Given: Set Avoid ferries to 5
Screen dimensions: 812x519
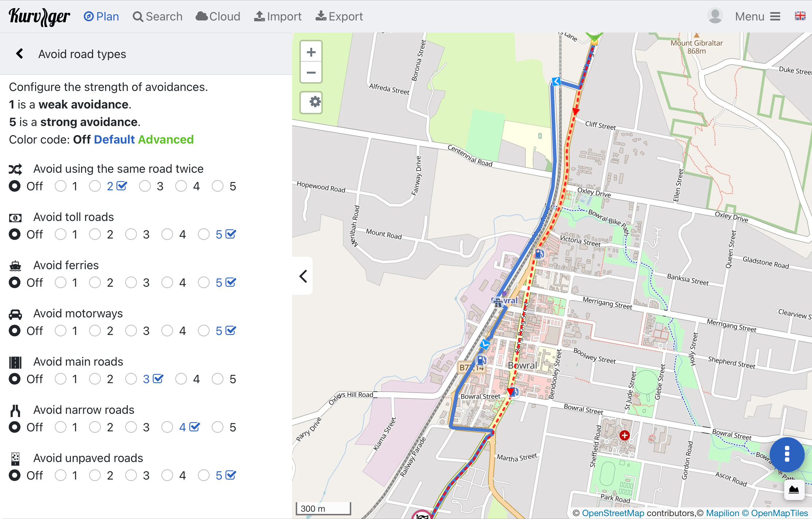Looking at the screenshot, I should [204, 283].
